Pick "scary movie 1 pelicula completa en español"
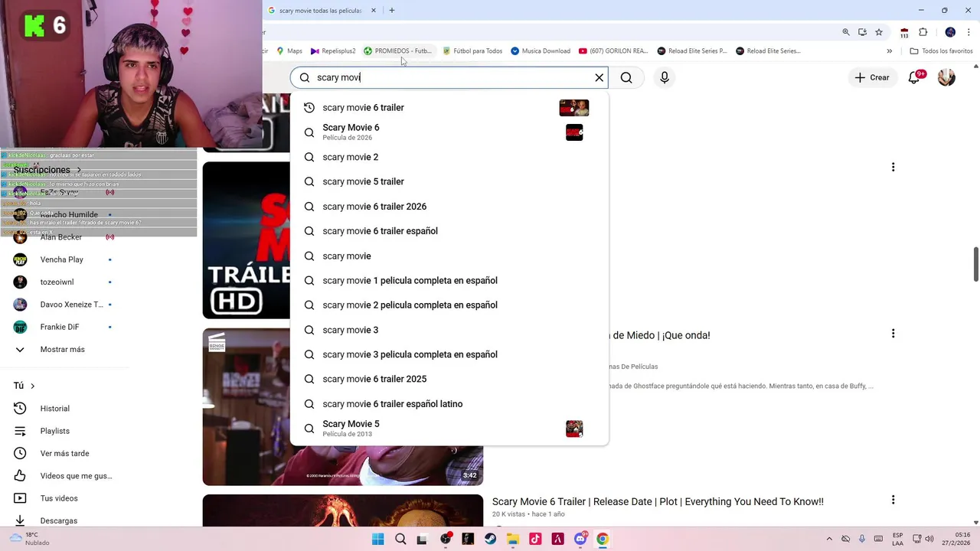The image size is (980, 551). [449, 280]
